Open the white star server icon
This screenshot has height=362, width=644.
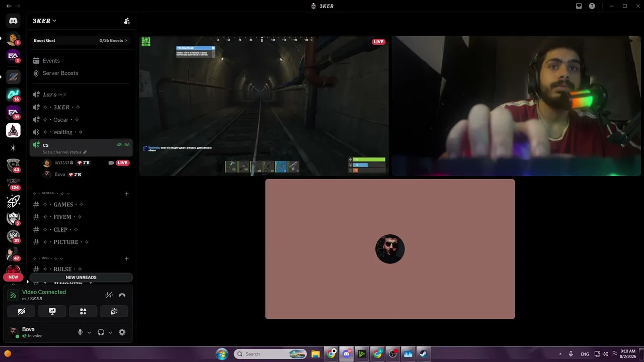[13, 148]
